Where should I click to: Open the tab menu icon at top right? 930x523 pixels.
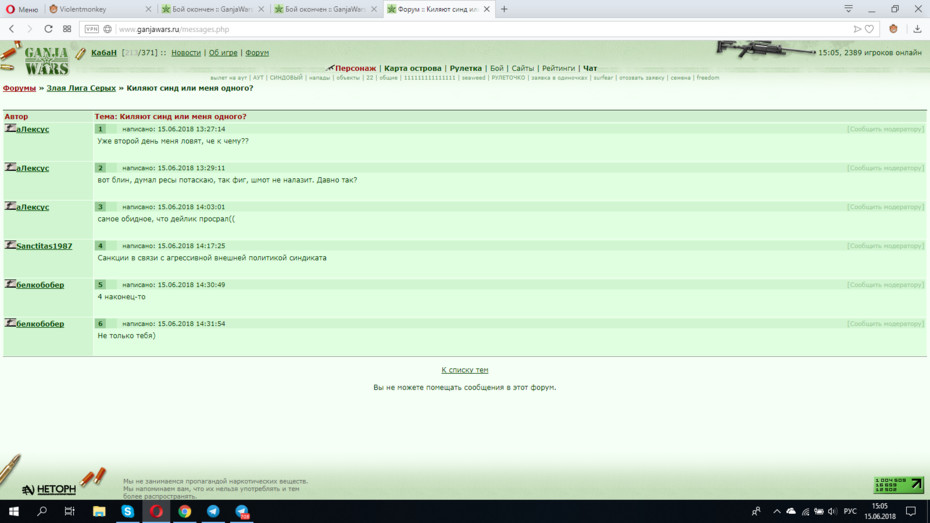click(849, 9)
